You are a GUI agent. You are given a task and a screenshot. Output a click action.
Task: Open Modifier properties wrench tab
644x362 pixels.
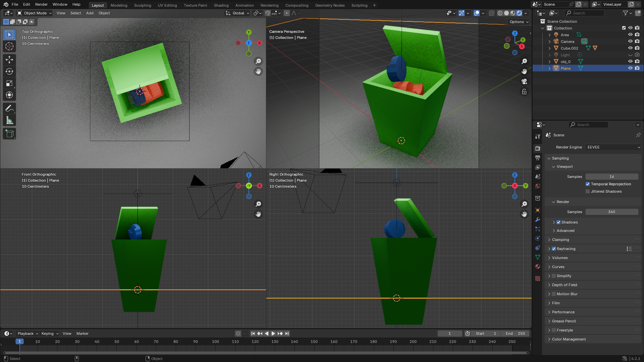coord(538,220)
